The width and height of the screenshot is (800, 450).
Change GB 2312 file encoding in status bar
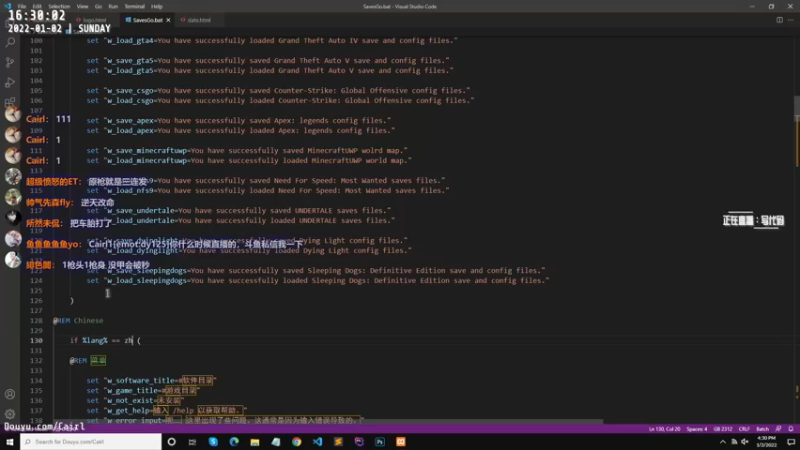pyautogui.click(x=723, y=429)
